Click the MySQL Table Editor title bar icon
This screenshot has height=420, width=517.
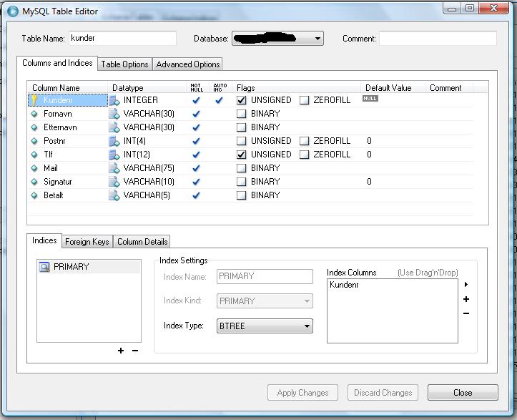click(x=13, y=11)
